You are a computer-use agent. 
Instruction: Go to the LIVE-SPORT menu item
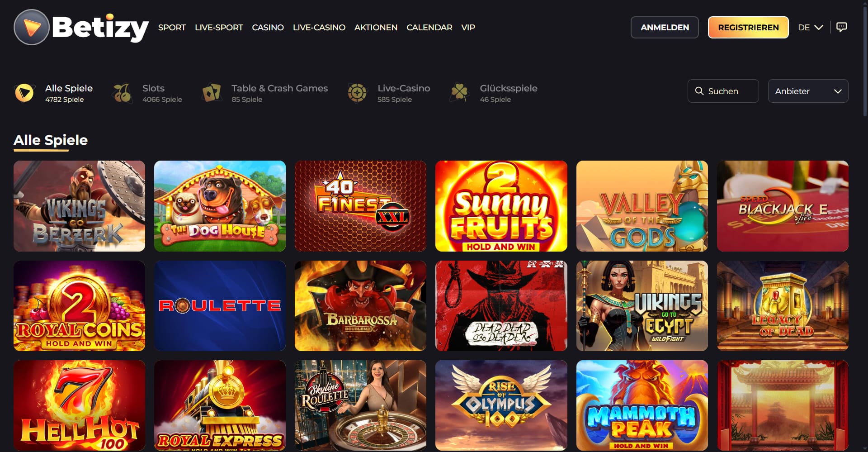[x=219, y=27]
